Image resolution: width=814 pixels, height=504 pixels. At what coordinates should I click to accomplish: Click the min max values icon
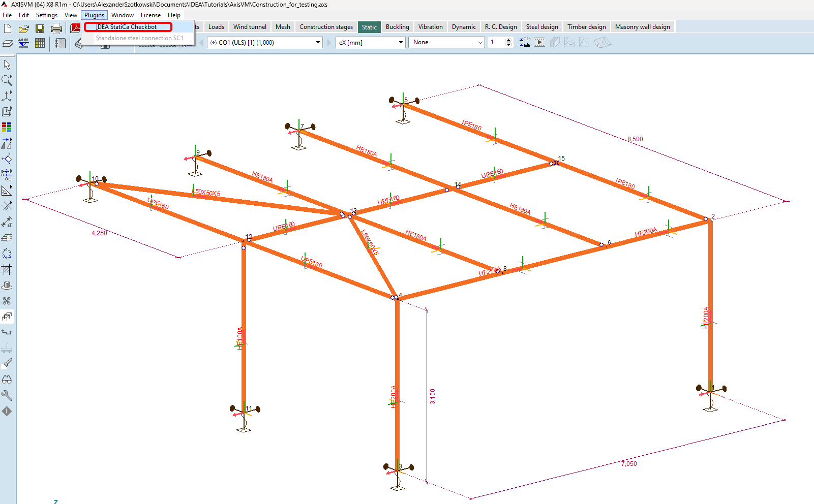tap(525, 42)
